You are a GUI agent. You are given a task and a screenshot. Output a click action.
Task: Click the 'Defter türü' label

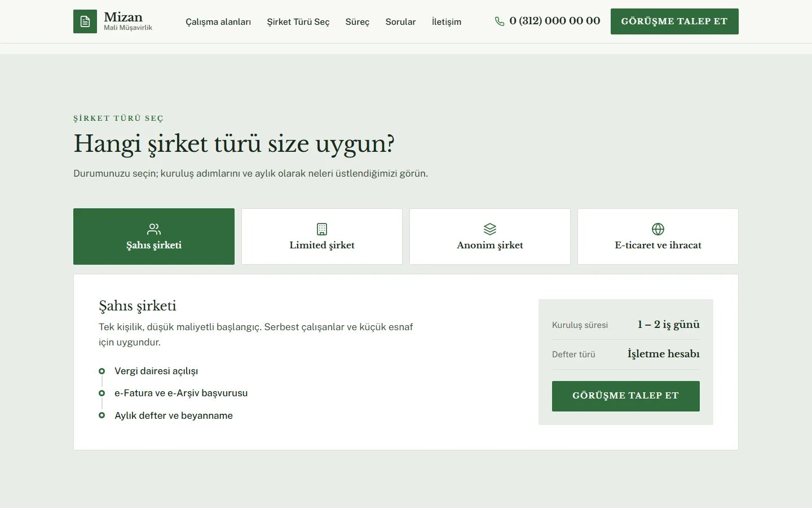click(x=573, y=354)
